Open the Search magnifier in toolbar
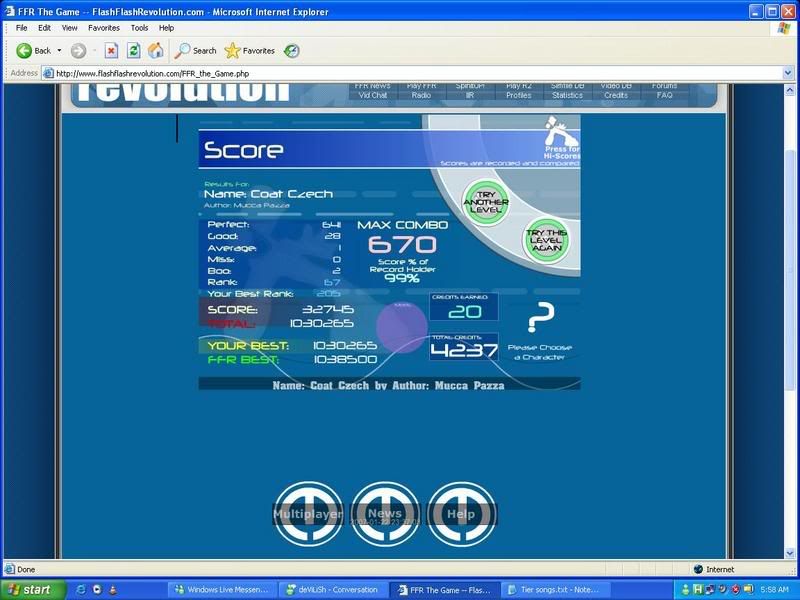800x600 pixels. click(184, 50)
